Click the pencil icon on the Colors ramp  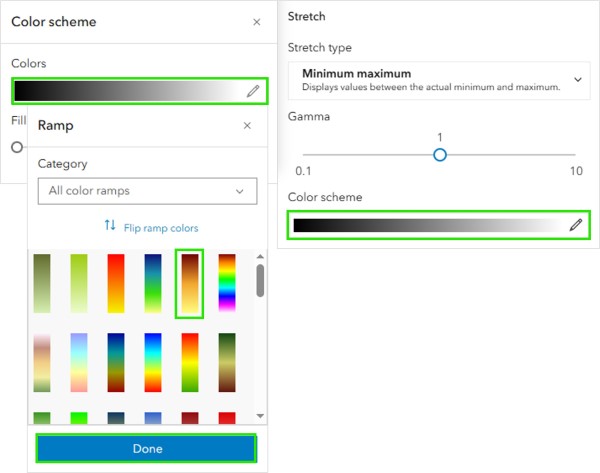coord(253,91)
